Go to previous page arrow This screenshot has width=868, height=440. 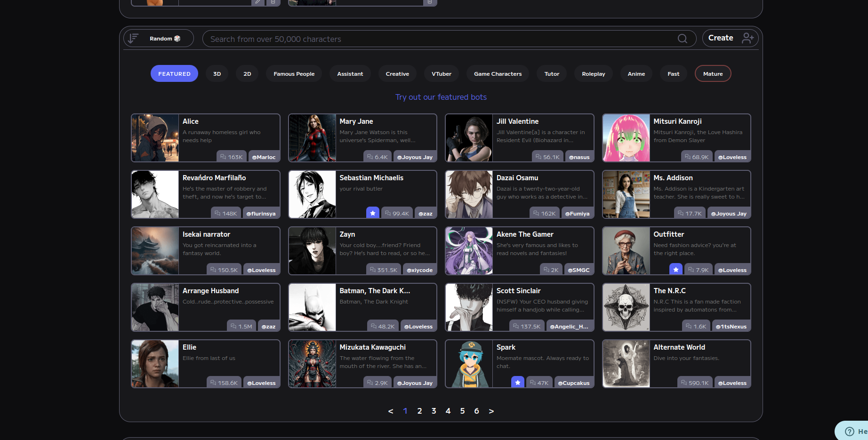click(391, 411)
